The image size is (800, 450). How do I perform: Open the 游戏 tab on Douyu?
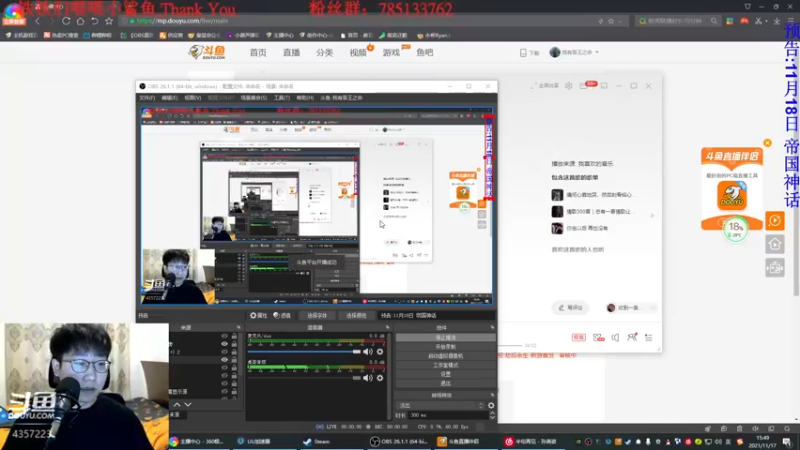(x=391, y=53)
